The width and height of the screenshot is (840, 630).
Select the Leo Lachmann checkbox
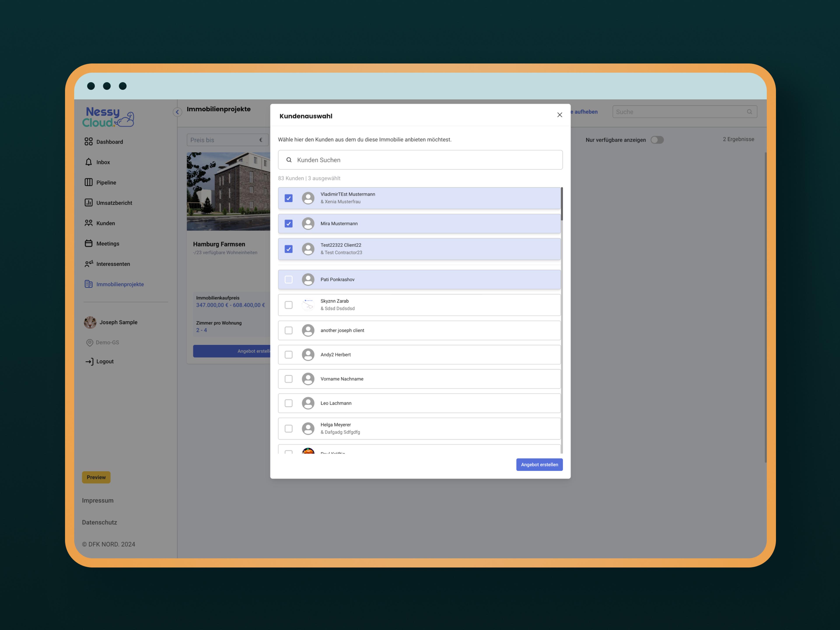point(289,403)
